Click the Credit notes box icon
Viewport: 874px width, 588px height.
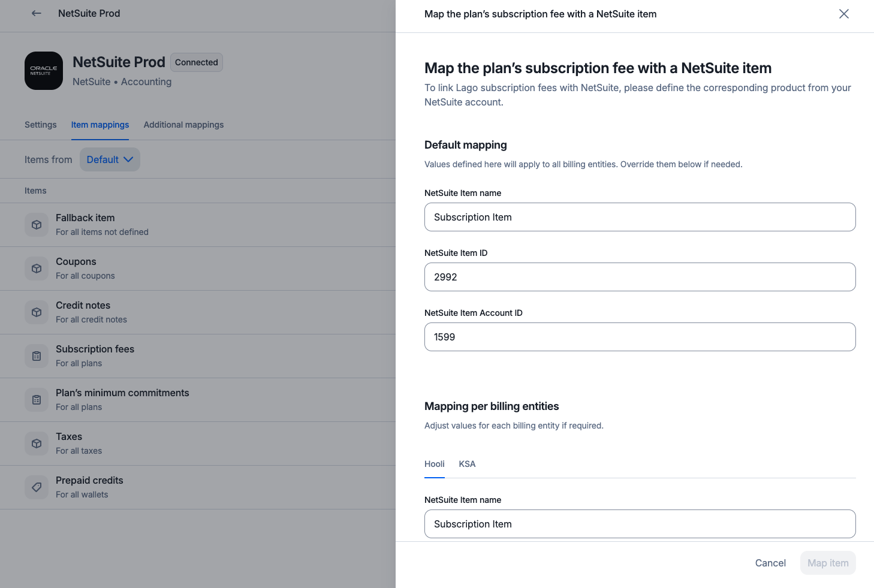coord(37,312)
